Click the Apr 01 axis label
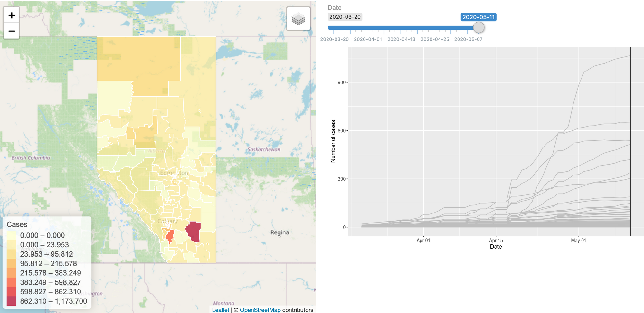Screen dimensions: 644x313 [x=423, y=240]
